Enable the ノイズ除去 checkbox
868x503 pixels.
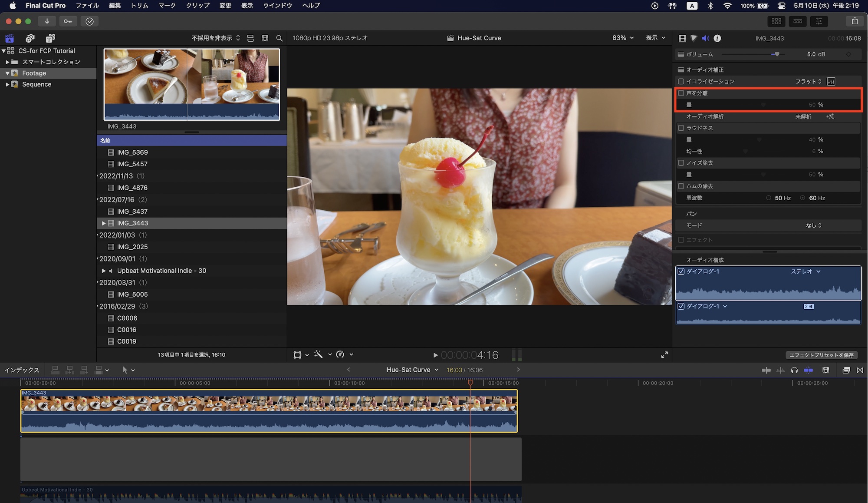[681, 163]
